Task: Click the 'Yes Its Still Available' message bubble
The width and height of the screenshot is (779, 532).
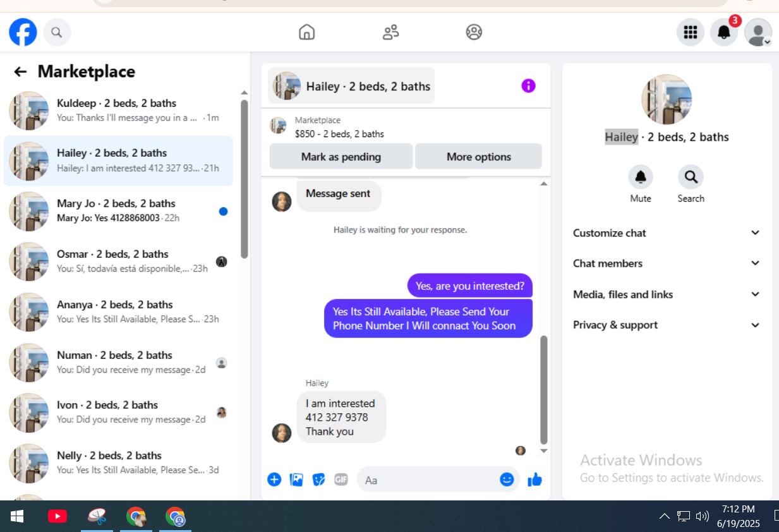Action: (x=428, y=318)
